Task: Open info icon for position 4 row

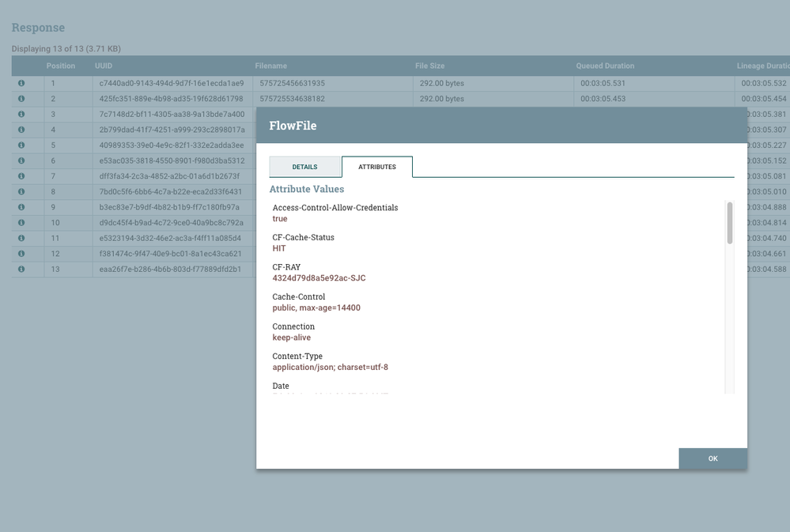Action: point(21,130)
